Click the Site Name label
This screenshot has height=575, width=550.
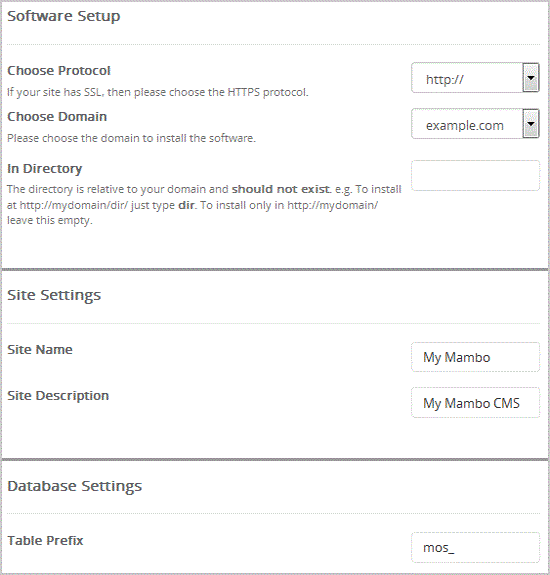tap(40, 349)
